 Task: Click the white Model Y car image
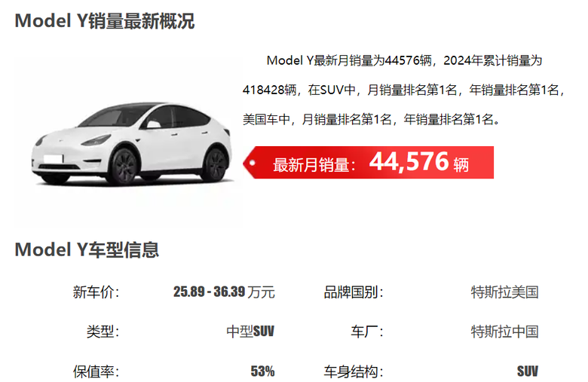tap(131, 144)
